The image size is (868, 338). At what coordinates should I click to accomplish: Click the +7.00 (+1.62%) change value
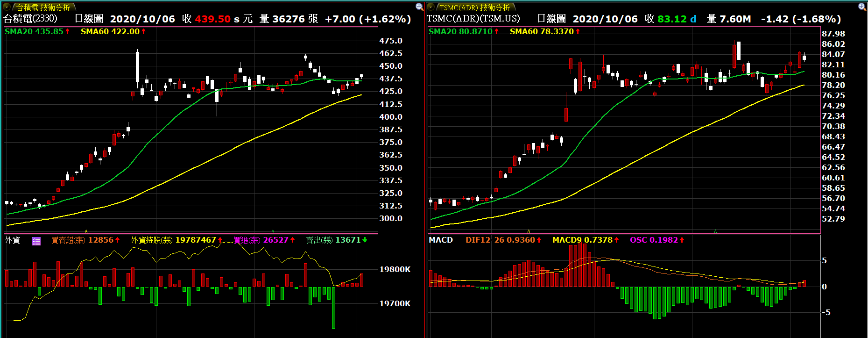(368, 19)
